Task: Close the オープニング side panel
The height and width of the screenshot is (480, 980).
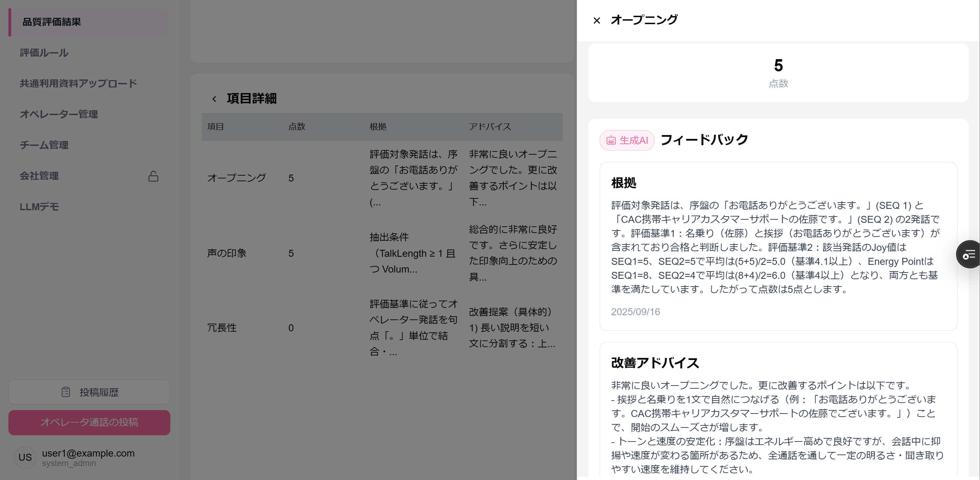Action: tap(596, 21)
